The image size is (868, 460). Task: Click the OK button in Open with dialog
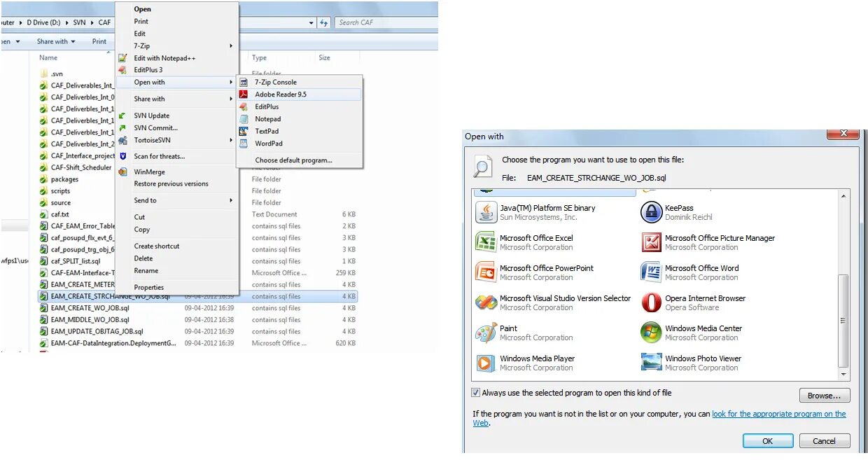pyautogui.click(x=768, y=441)
